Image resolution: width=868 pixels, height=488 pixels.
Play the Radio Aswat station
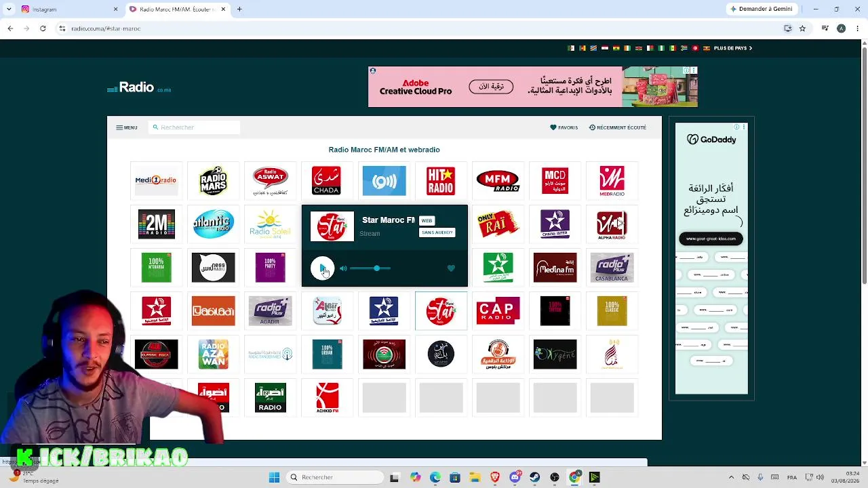pyautogui.click(x=270, y=180)
